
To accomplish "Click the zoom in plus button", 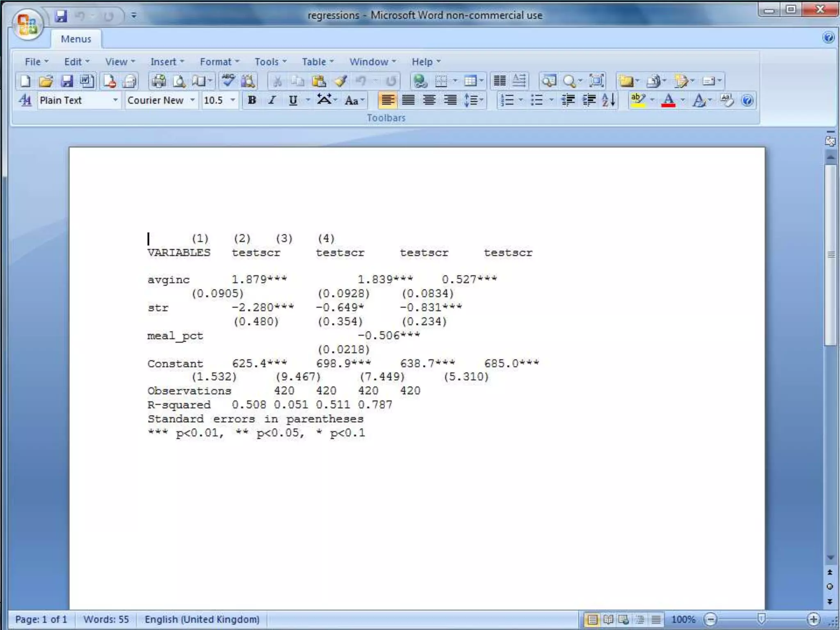I will point(813,619).
